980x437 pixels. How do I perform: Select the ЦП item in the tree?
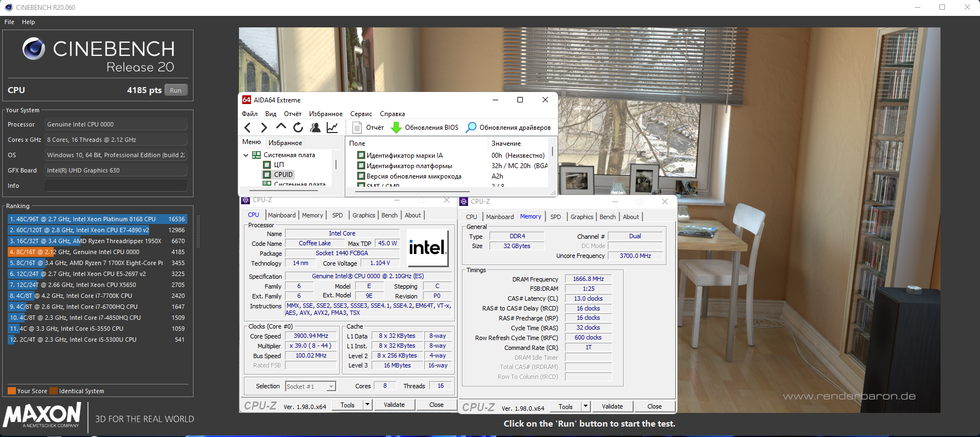pos(279,165)
